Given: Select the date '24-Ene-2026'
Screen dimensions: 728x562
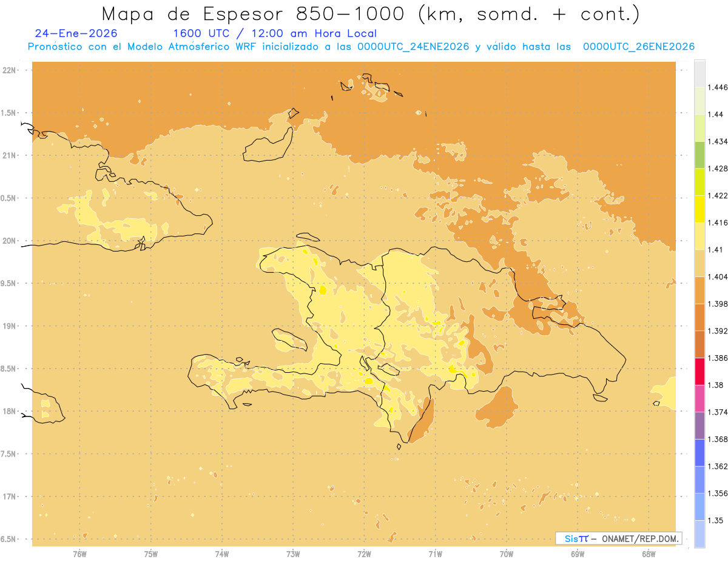Looking at the screenshot, I should 76,34.
